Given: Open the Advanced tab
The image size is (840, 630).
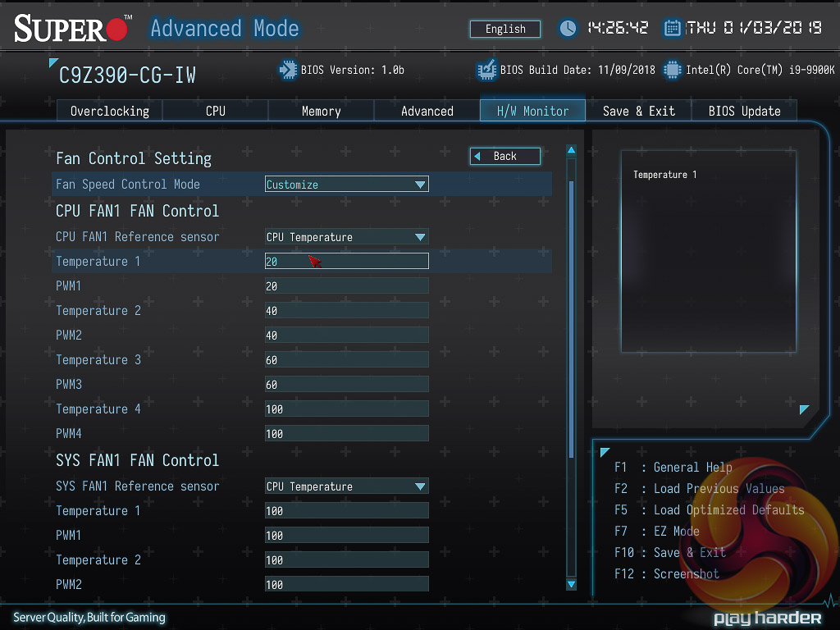Looking at the screenshot, I should pos(427,111).
